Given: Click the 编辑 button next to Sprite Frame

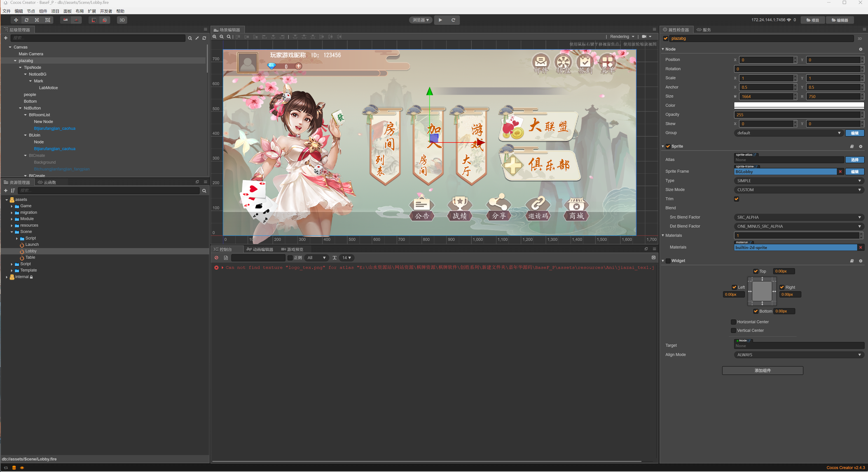Looking at the screenshot, I should click(x=855, y=172).
